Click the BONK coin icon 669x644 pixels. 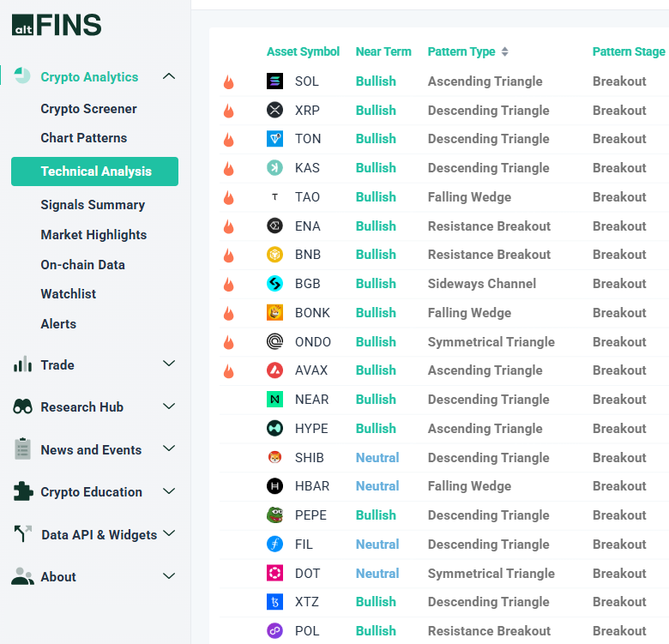coord(274,313)
